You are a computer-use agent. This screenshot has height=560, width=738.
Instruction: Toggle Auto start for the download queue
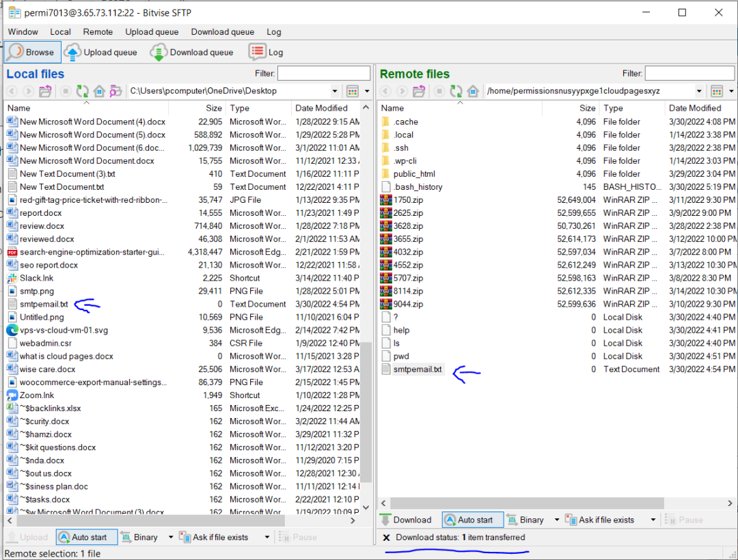pos(472,520)
